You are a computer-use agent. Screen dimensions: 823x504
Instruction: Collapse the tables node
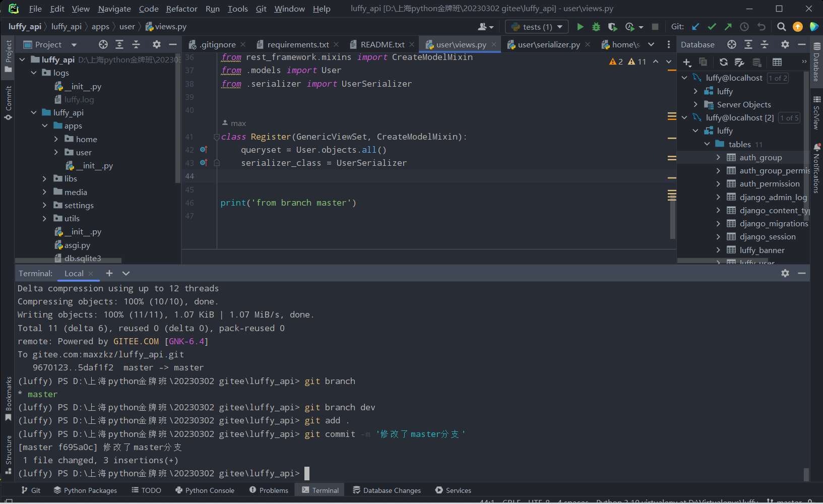(x=707, y=144)
